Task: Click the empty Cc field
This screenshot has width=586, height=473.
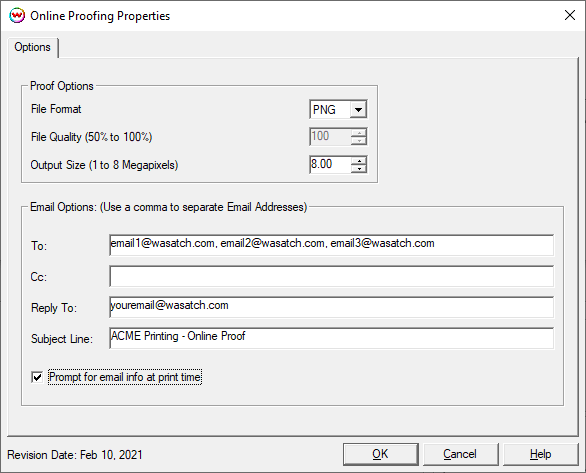Action: [x=331, y=276]
